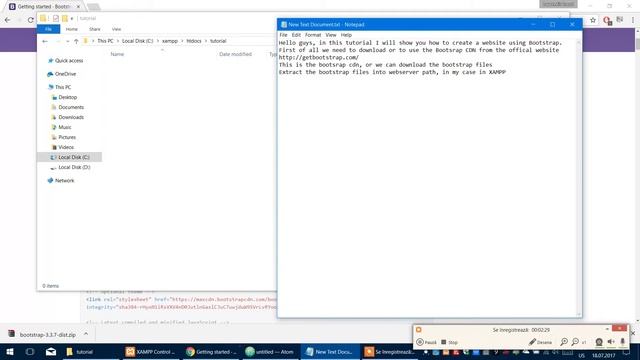Screen dimensions: 640x360
Task: Switch to XAMPP Control taskbar button
Action: (x=151, y=351)
